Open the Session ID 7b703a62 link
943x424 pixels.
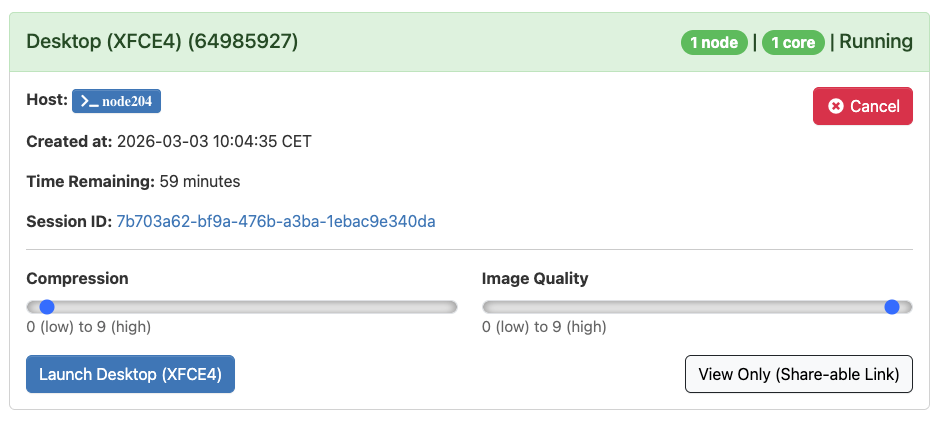pyautogui.click(x=276, y=221)
